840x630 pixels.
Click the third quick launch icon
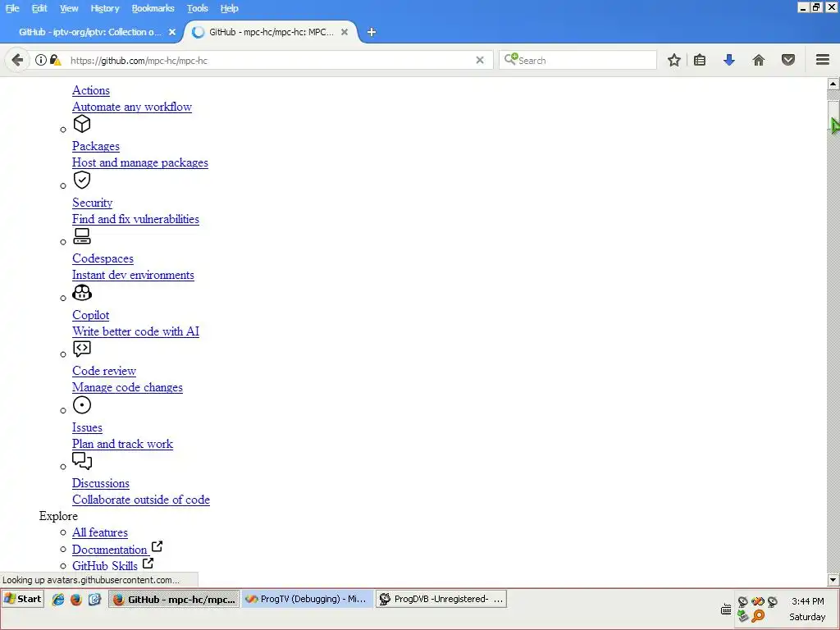pyautogui.click(x=95, y=600)
